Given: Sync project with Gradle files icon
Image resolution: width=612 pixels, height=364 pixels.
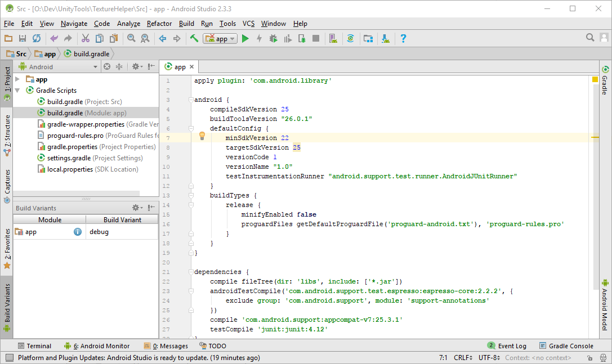Looking at the screenshot, I should pos(351,38).
